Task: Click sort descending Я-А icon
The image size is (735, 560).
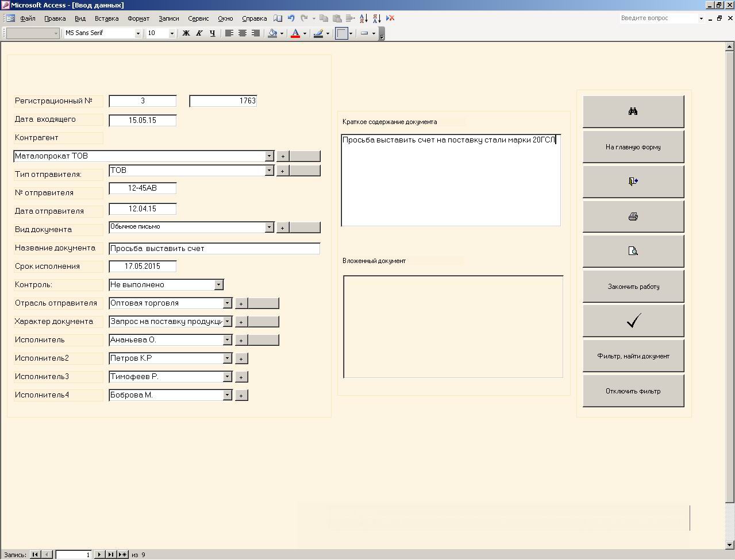Action: (x=377, y=18)
